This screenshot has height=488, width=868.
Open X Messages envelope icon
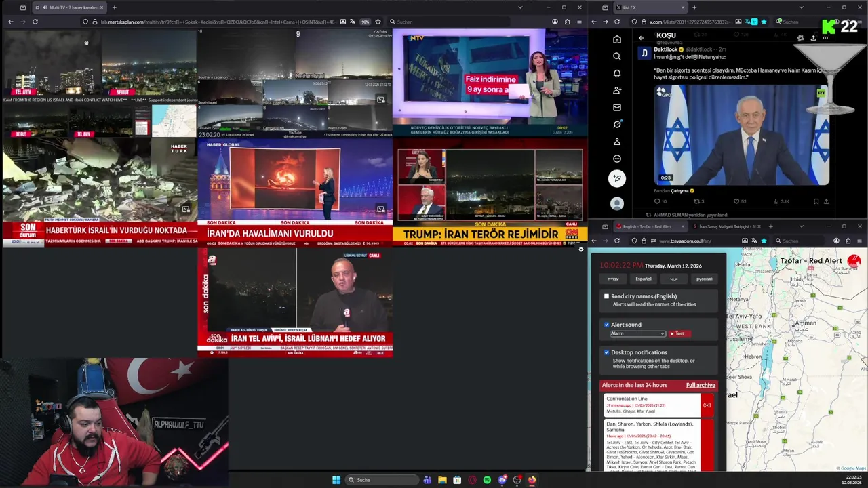[616, 107]
